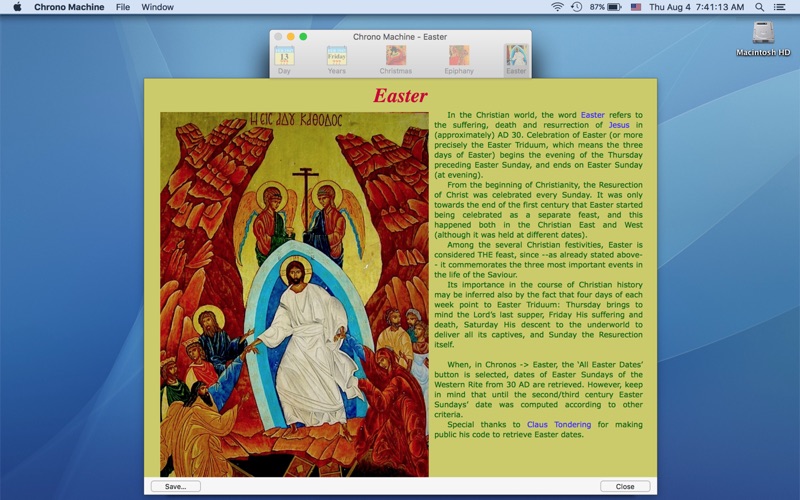Select the Christmas toolbar icon
The width and height of the screenshot is (800, 500).
tap(395, 60)
